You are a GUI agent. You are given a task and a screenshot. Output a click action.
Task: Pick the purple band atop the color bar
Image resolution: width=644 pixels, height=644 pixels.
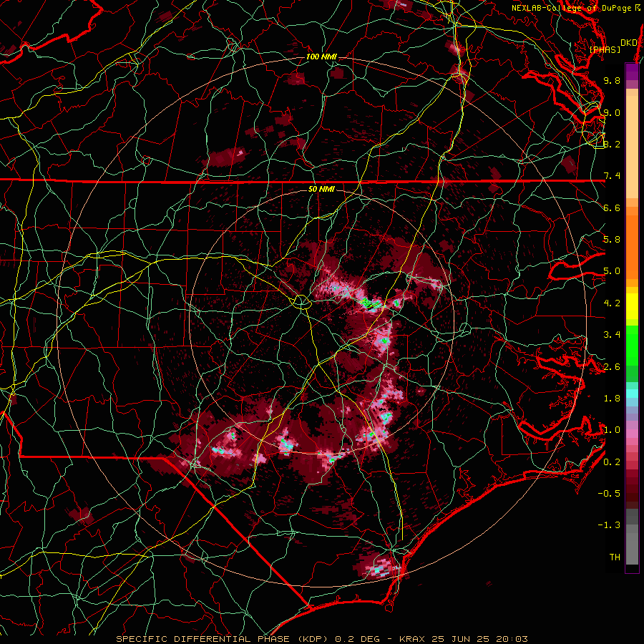[x=632, y=72]
